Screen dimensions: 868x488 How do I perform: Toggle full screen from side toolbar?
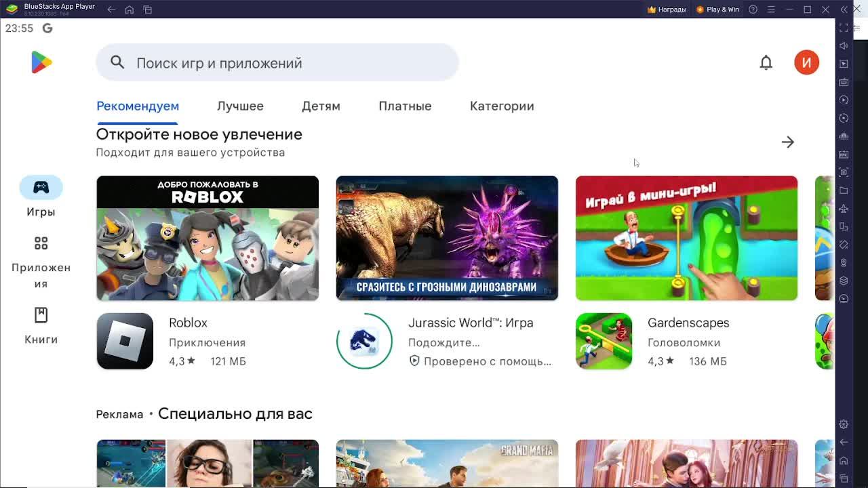tap(844, 28)
